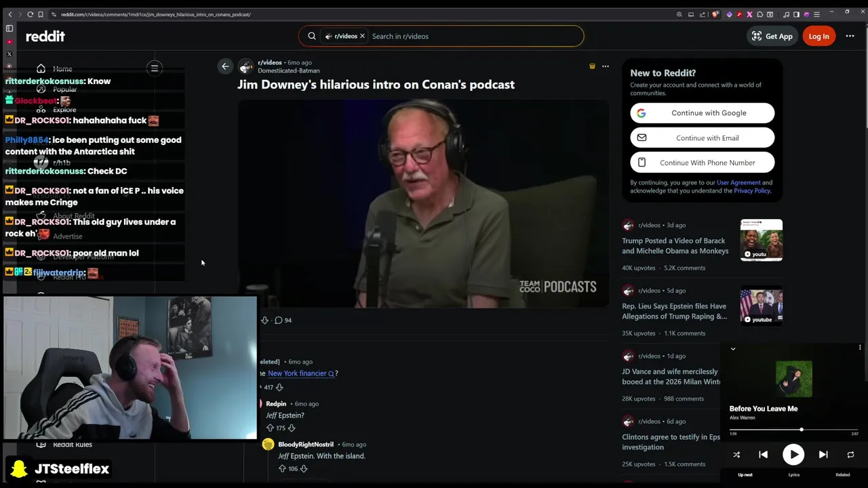Toggle the browser sidebar panel icon in the toolbar
The height and width of the screenshot is (488, 868).
[796, 14]
